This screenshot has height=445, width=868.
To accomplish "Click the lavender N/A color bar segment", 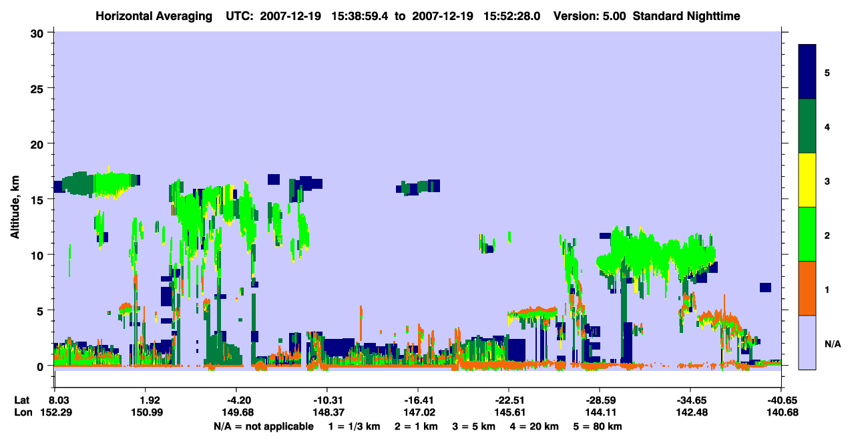I will pyautogui.click(x=807, y=342).
